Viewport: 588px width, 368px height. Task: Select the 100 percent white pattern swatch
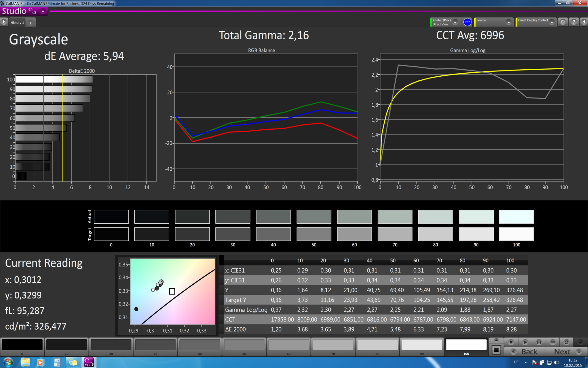(x=466, y=345)
